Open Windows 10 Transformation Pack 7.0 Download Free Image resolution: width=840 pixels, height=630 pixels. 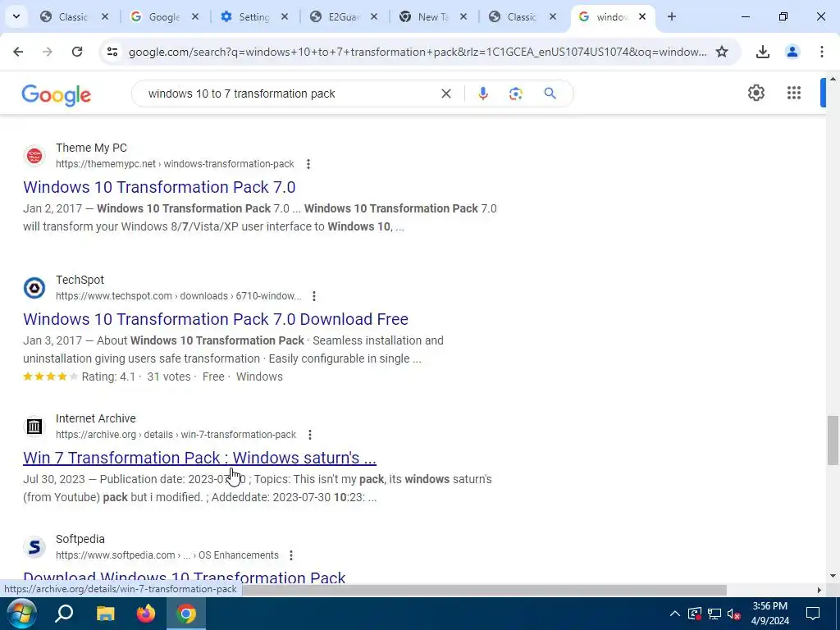pos(216,319)
